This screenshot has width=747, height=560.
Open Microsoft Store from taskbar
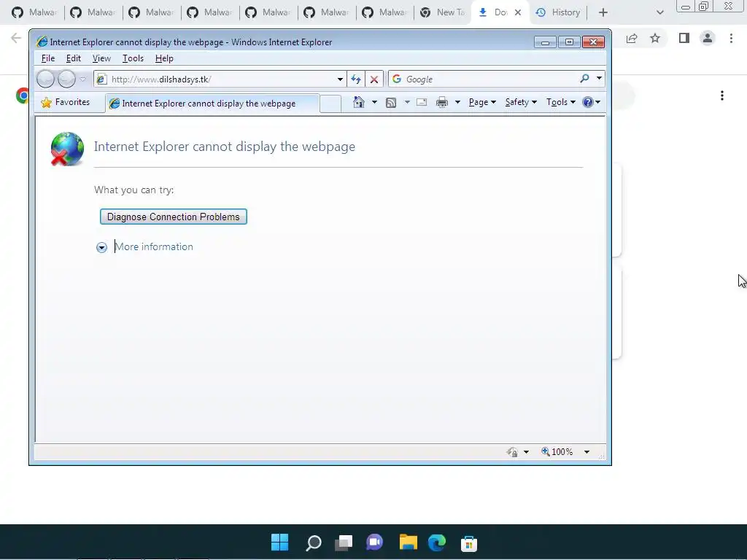[469, 543]
